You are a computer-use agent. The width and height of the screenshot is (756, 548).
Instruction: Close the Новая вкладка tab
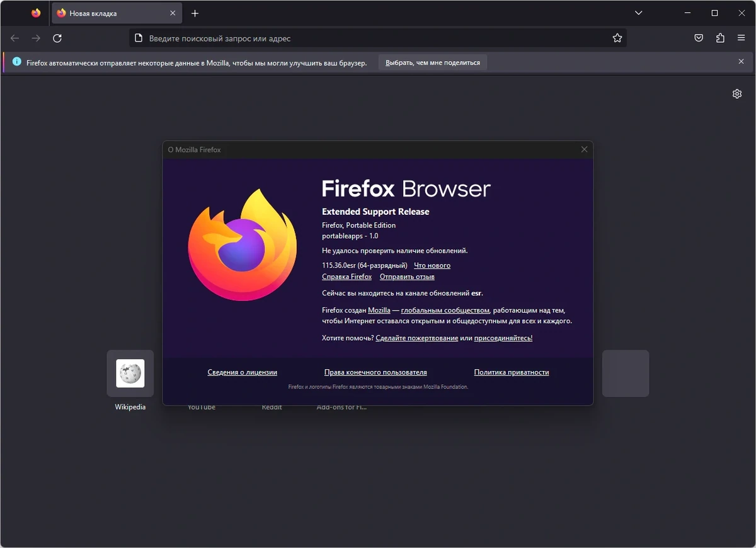tap(173, 13)
